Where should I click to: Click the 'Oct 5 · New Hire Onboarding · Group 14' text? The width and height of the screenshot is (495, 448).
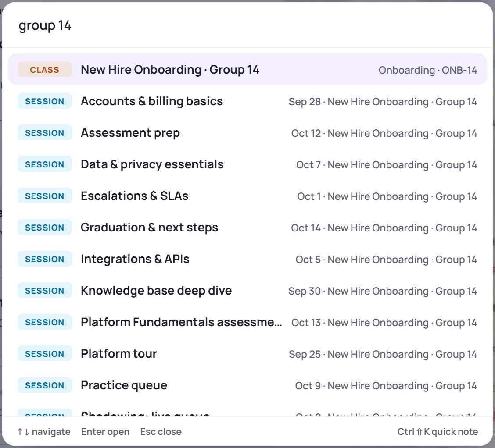tap(386, 260)
